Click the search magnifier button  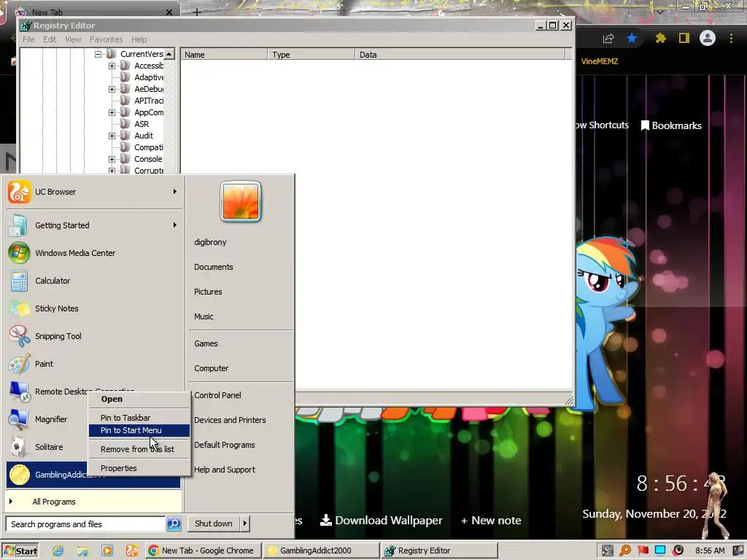pyautogui.click(x=174, y=524)
